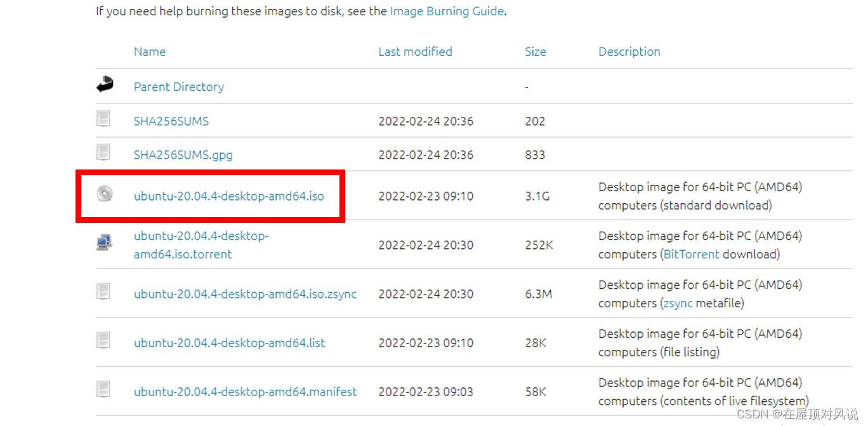Select the 252K size of torrent file
This screenshot has width=868, height=426.
click(539, 245)
